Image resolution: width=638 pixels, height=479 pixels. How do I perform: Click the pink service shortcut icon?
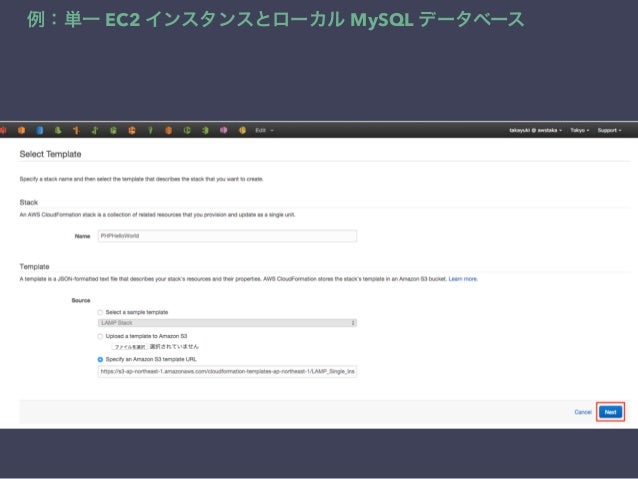[223, 130]
